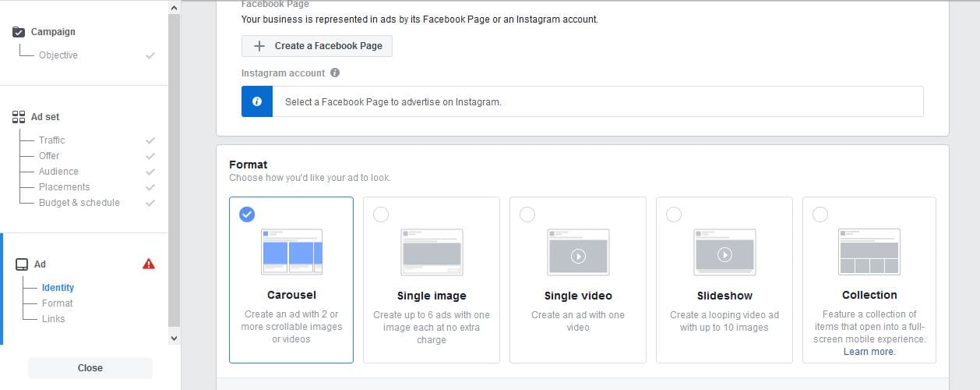Select the Carousel format radio button

coord(247,214)
